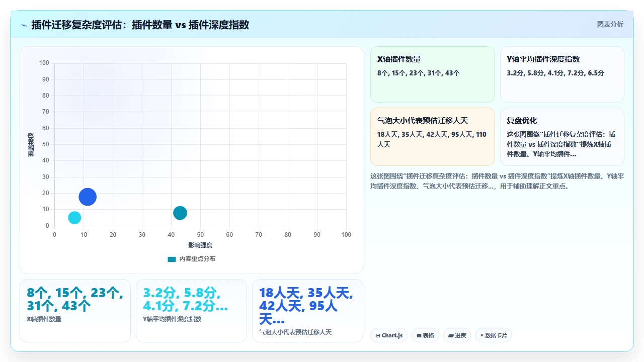Open the 复盘优化 card
This screenshot has height=362, width=644.
(x=562, y=137)
